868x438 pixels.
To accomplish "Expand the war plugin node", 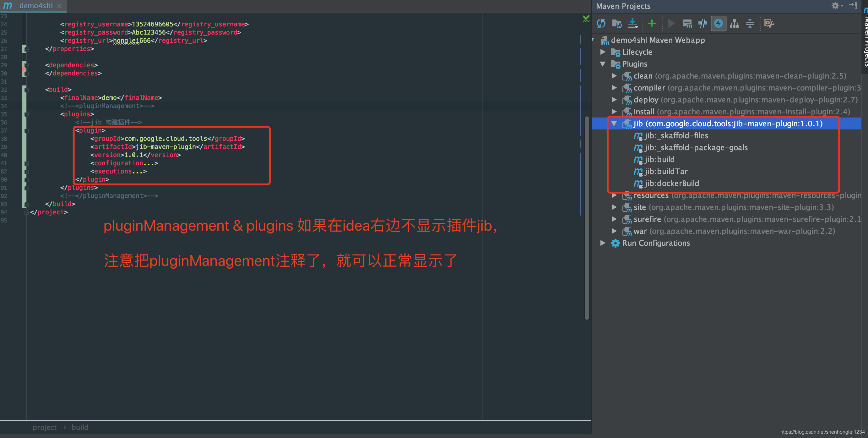I will pyautogui.click(x=614, y=231).
